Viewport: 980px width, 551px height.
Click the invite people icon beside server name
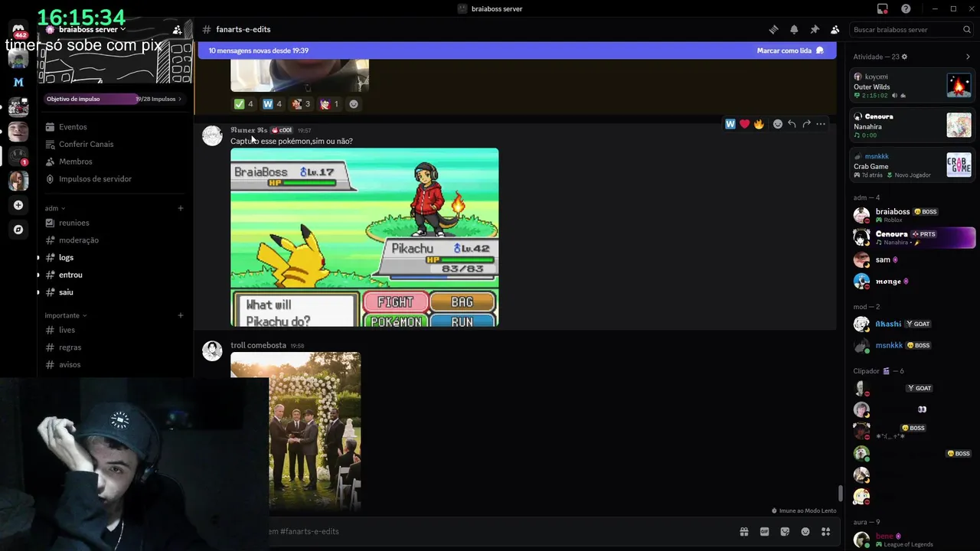tap(178, 30)
